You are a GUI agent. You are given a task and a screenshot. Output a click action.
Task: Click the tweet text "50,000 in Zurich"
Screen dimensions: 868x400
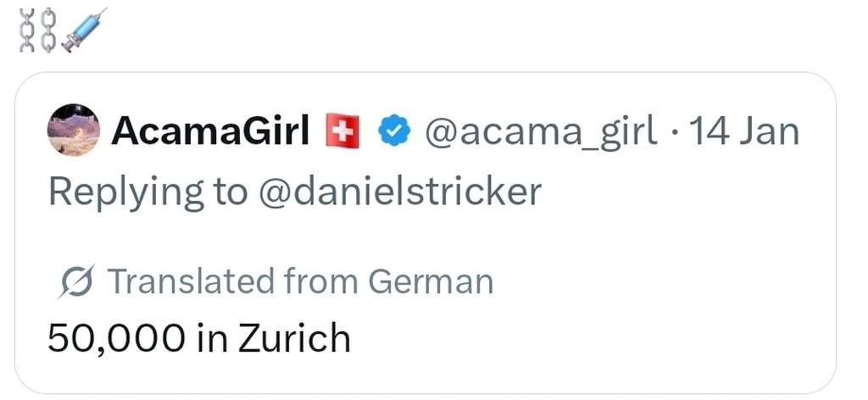[x=199, y=338]
